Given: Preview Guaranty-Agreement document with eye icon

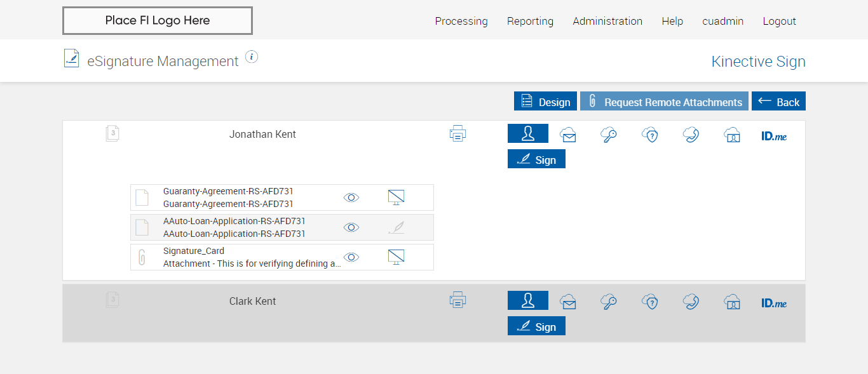Looking at the screenshot, I should 351,197.
